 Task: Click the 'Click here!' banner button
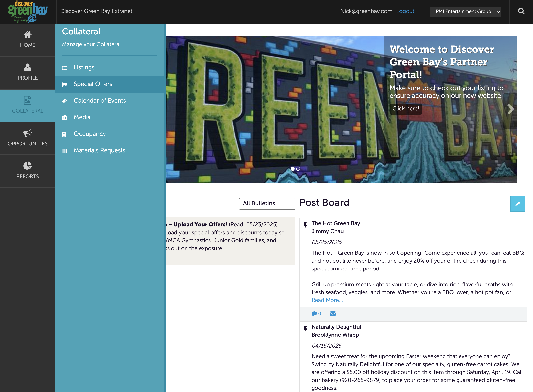pos(406,109)
